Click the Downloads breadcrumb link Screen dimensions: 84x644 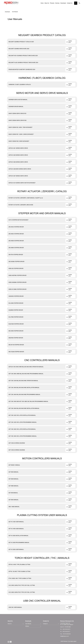pos(7,12)
